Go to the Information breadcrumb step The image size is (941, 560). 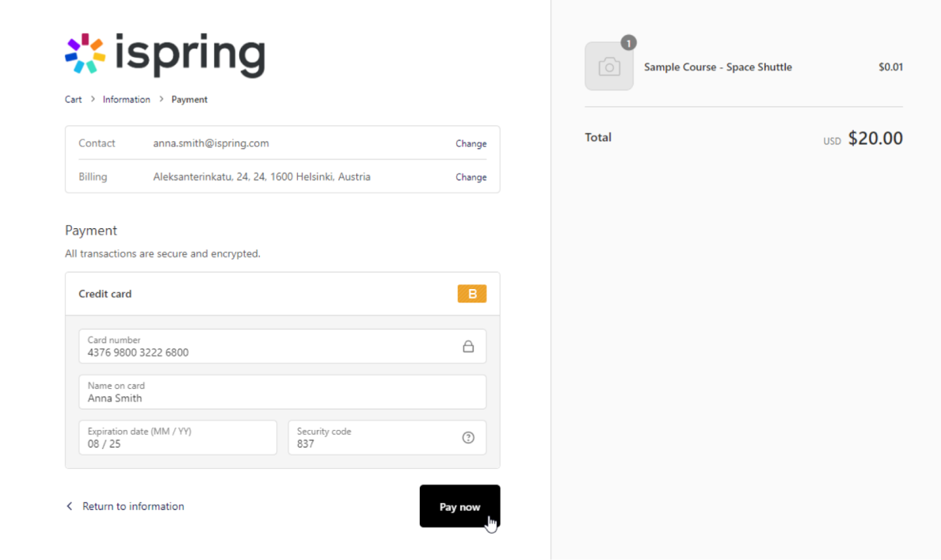coord(126,99)
